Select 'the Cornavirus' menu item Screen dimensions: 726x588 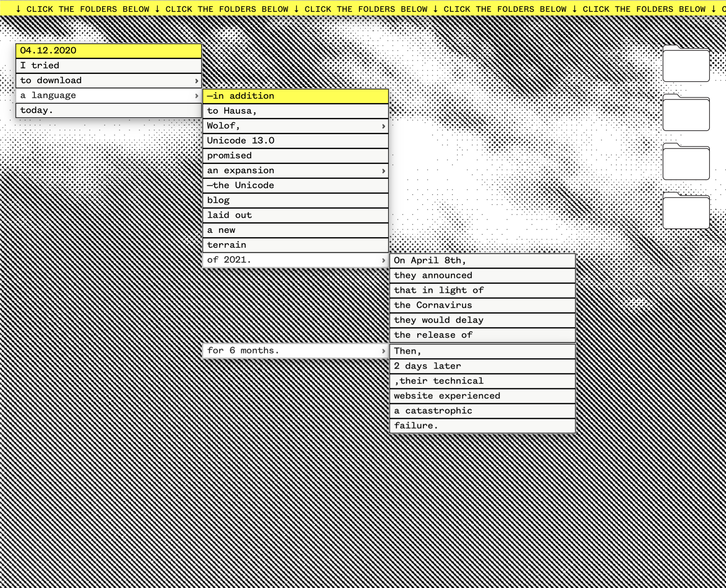(482, 305)
